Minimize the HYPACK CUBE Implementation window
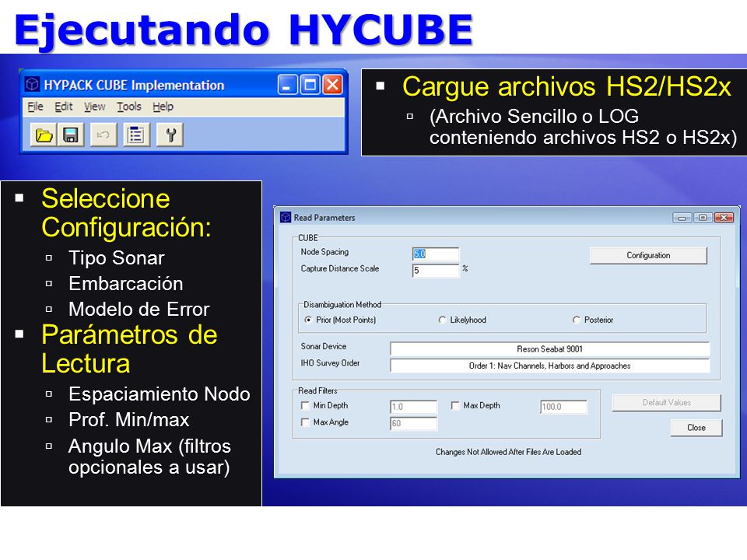Screen dimensions: 747x560 tap(287, 86)
